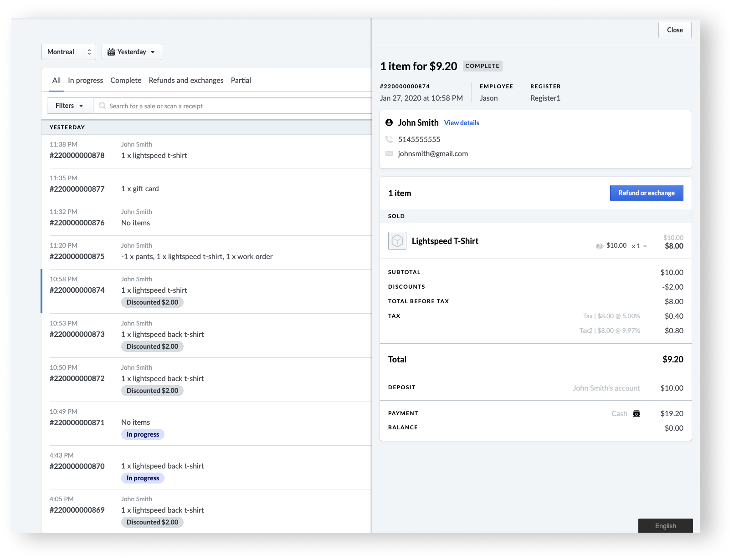Click the phone number 5145555555
Viewport: 734px width, 560px height.
point(419,139)
